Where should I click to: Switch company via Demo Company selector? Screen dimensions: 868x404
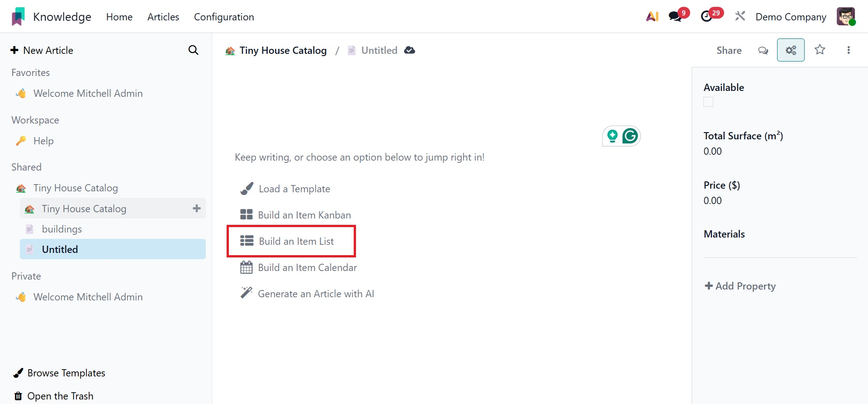pos(791,17)
